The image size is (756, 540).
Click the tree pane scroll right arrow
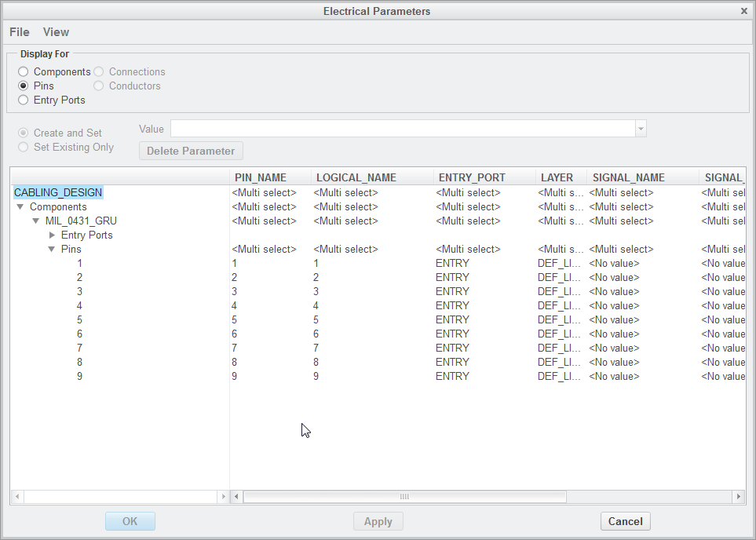(x=223, y=497)
